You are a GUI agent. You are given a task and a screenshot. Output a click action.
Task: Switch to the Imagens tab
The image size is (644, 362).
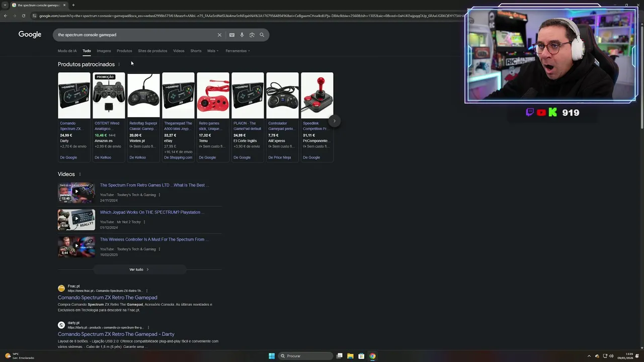click(x=104, y=51)
